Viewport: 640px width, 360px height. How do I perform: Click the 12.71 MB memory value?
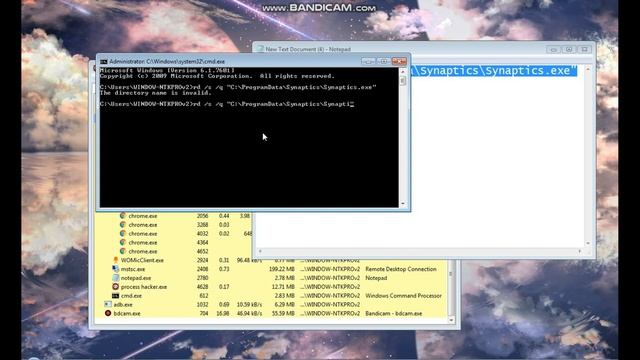coord(283,287)
